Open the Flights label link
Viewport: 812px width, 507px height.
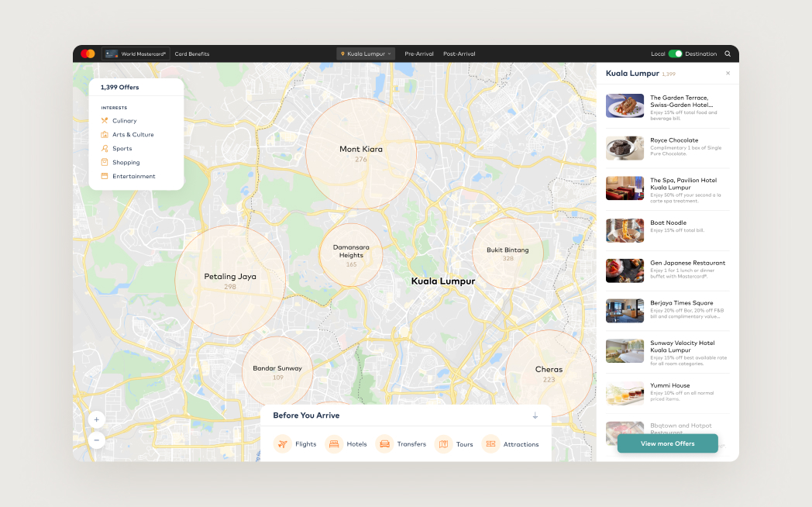coord(305,444)
